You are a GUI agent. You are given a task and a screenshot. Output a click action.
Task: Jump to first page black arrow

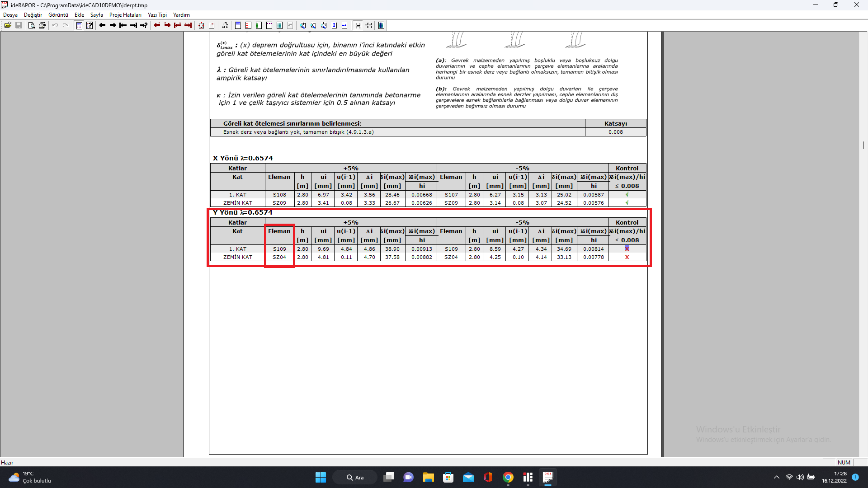pyautogui.click(x=123, y=25)
